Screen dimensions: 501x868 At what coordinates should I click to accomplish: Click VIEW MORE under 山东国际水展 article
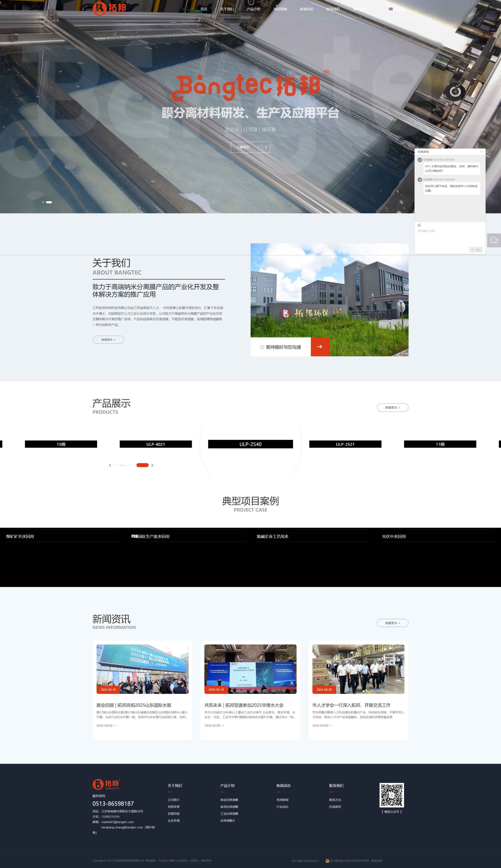pyautogui.click(x=106, y=726)
